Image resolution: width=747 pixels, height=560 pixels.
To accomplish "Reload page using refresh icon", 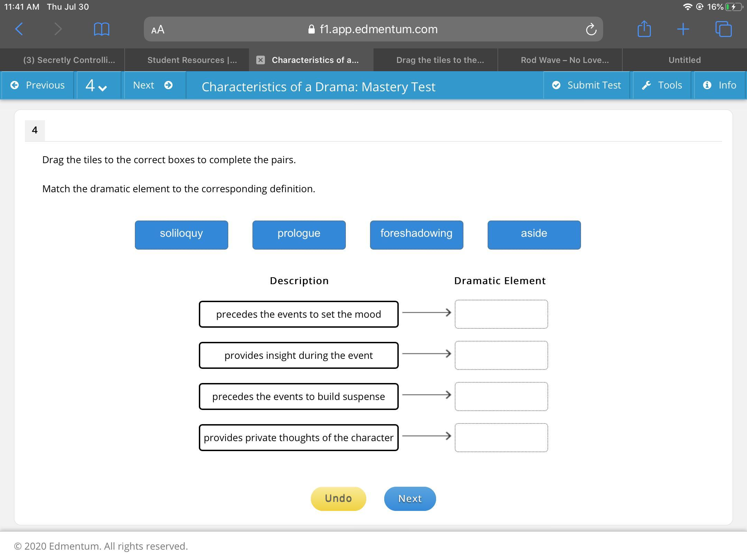I will 591,29.
